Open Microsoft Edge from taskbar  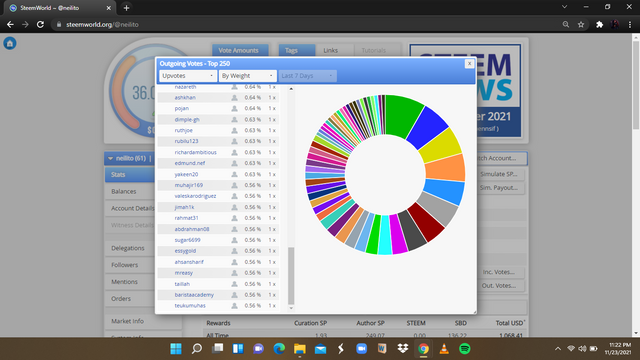point(279,349)
